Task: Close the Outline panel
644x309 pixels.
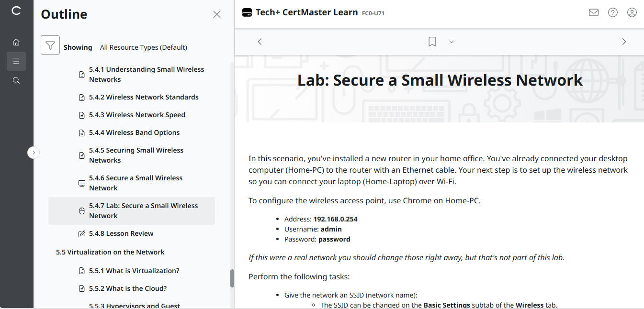Action: (217, 14)
